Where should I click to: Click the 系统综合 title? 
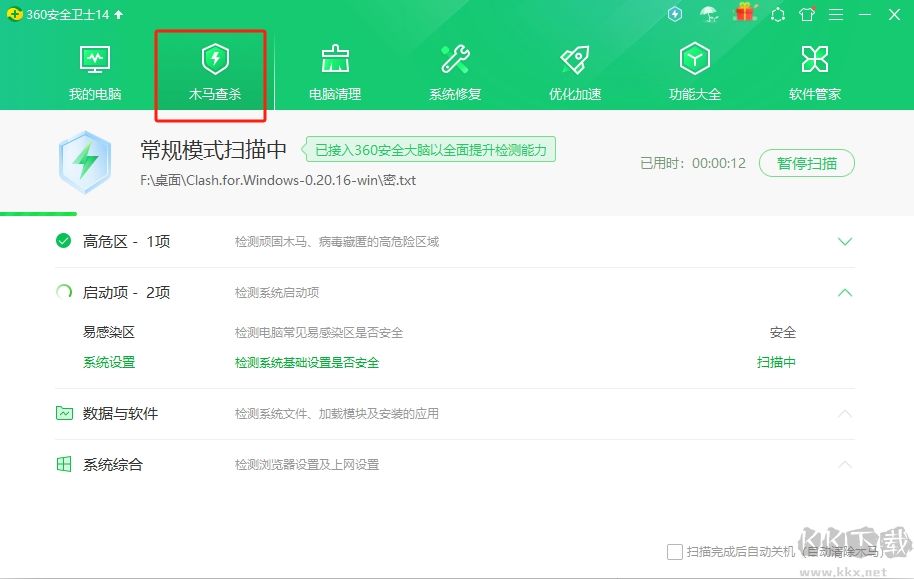[x=113, y=465]
